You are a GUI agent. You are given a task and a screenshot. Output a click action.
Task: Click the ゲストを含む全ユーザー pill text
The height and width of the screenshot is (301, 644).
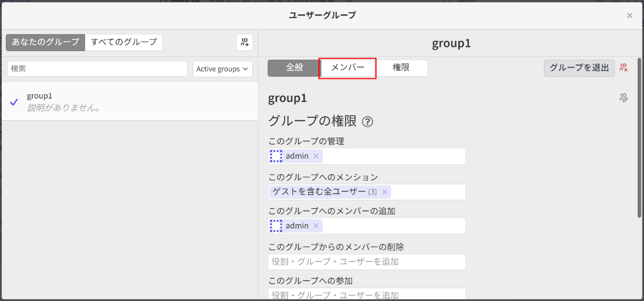pos(319,192)
